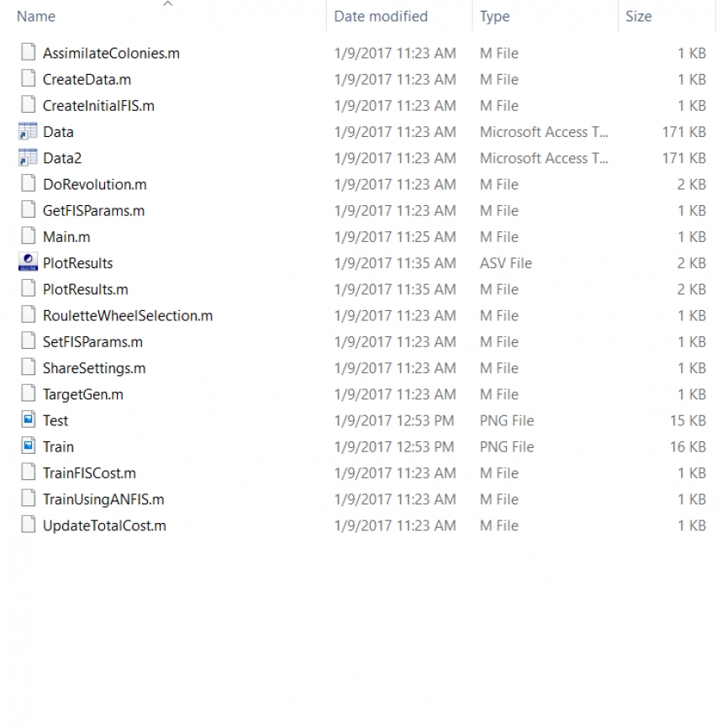
Task: Click the SetFISParams.m file icon
Action: point(29,340)
